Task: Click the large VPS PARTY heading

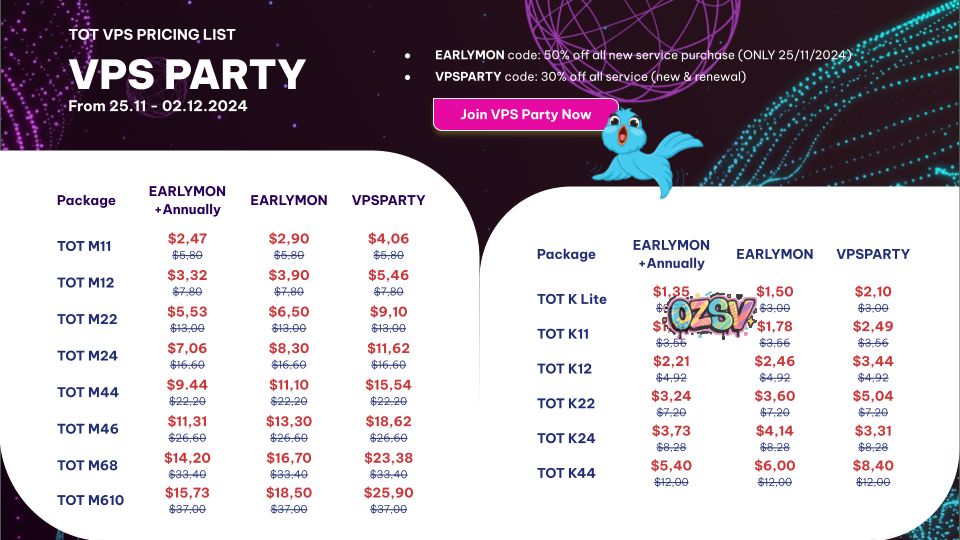Action: pyautogui.click(x=187, y=74)
